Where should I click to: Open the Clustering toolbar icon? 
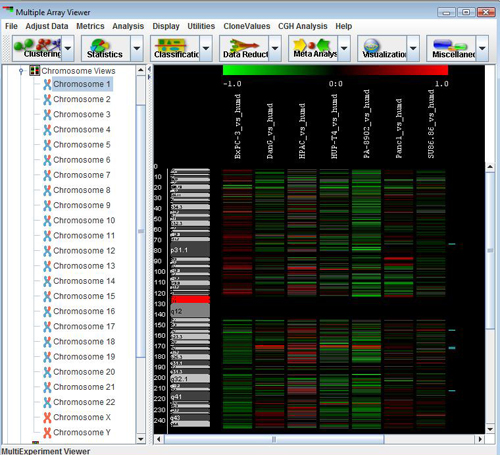click(37, 48)
